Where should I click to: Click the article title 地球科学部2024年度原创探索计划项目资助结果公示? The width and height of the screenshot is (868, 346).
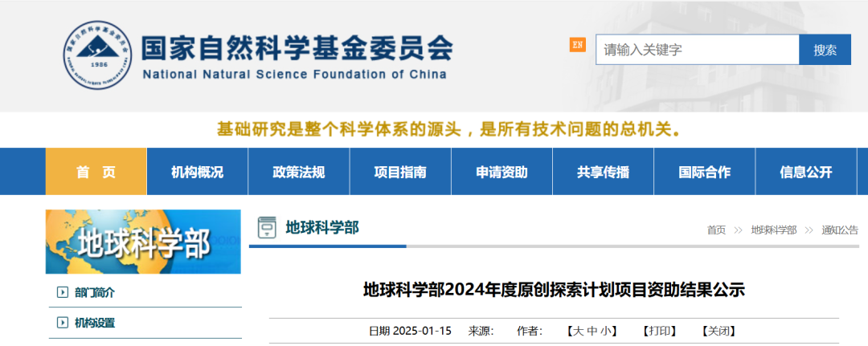pyautogui.click(x=554, y=290)
